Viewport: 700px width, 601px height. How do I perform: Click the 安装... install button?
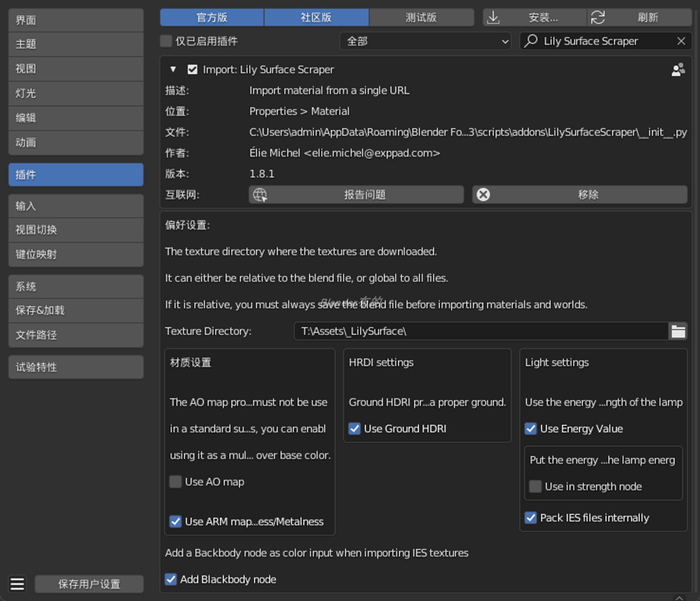coord(535,18)
